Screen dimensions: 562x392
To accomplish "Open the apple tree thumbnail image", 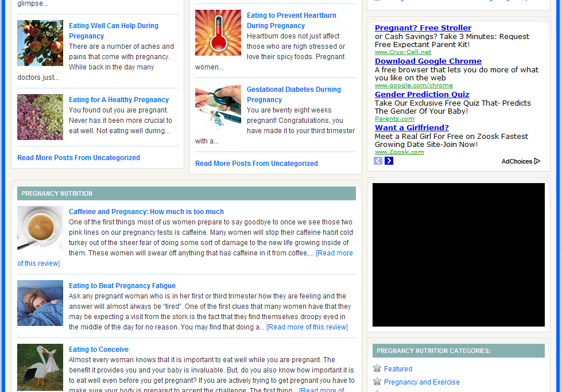I will [40, 43].
